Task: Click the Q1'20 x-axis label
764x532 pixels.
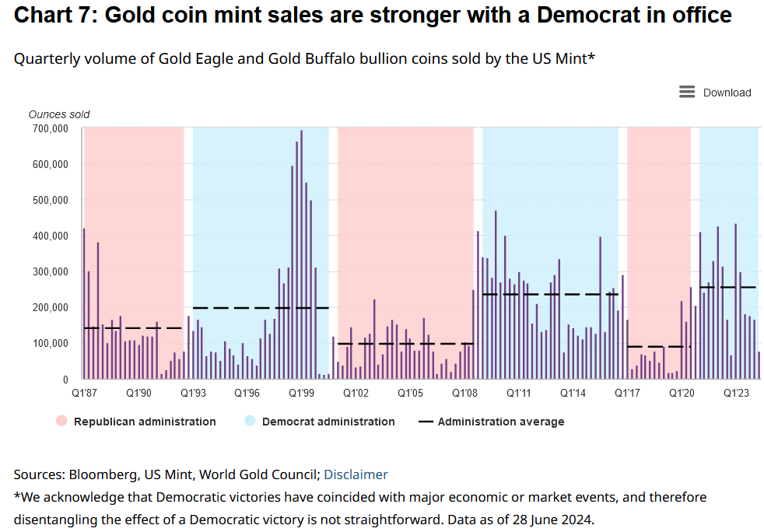Action: (682, 394)
